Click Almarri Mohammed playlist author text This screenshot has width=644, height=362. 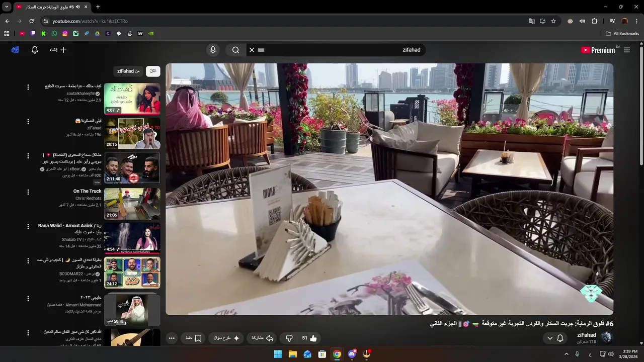pyautogui.click(x=83, y=305)
